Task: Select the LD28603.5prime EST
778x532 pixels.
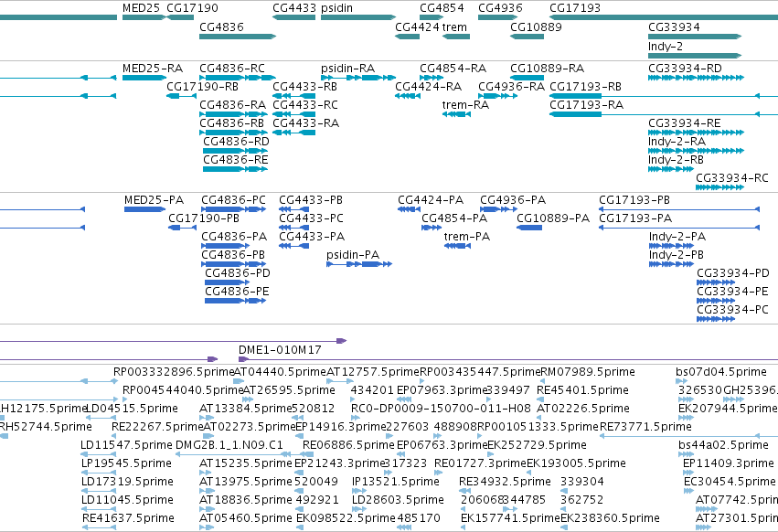Action: click(x=359, y=508)
